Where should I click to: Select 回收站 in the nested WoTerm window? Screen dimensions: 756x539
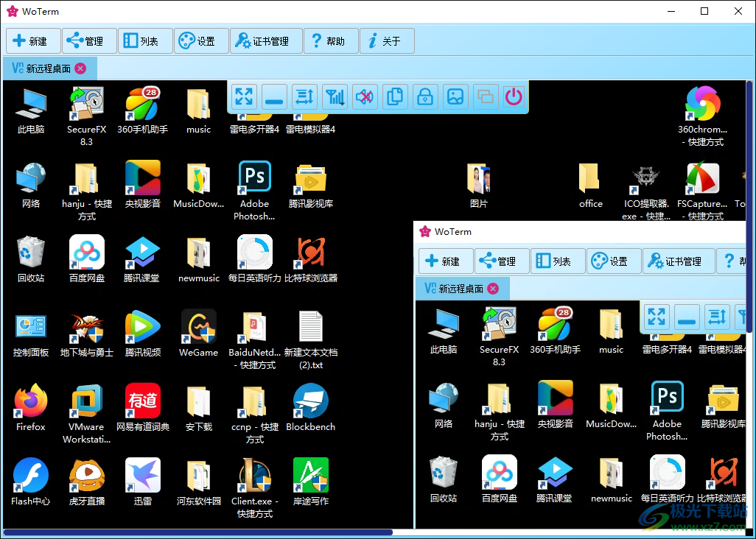[444, 479]
